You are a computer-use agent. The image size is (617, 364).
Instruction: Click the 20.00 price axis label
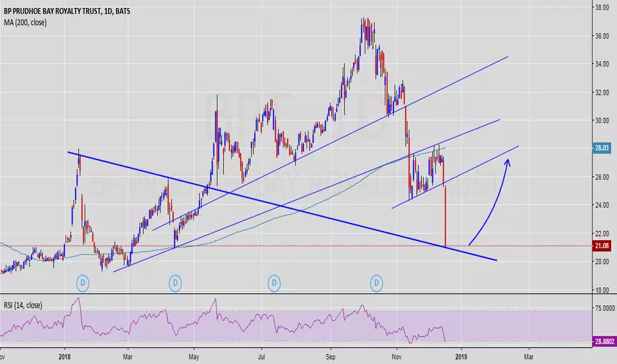(602, 262)
